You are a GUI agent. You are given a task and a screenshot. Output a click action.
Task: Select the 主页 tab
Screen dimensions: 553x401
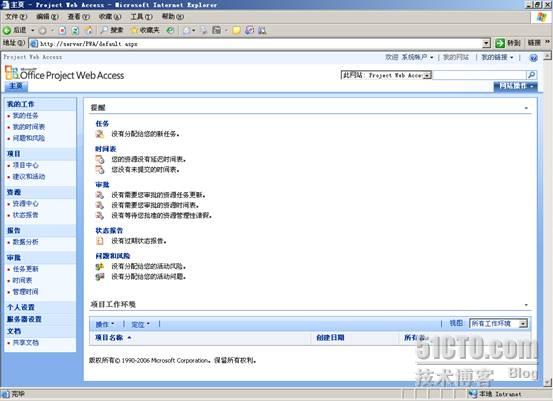(x=16, y=86)
